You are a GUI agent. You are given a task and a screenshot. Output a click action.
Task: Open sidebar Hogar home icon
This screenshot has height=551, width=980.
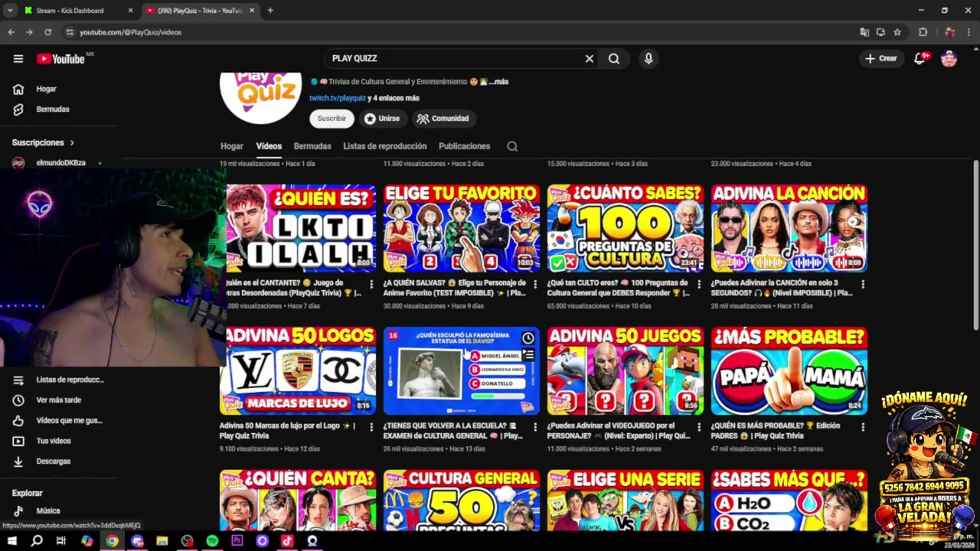tap(18, 89)
